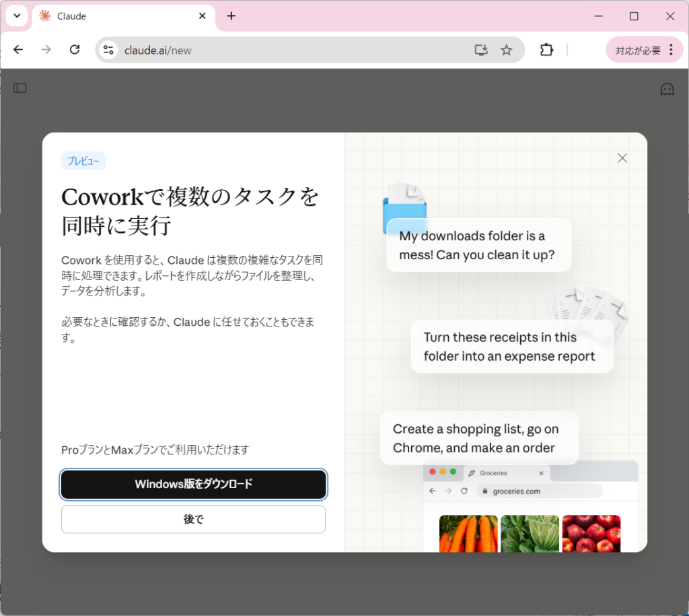Close the Cowork preview dialog
The width and height of the screenshot is (689, 616).
(x=622, y=158)
